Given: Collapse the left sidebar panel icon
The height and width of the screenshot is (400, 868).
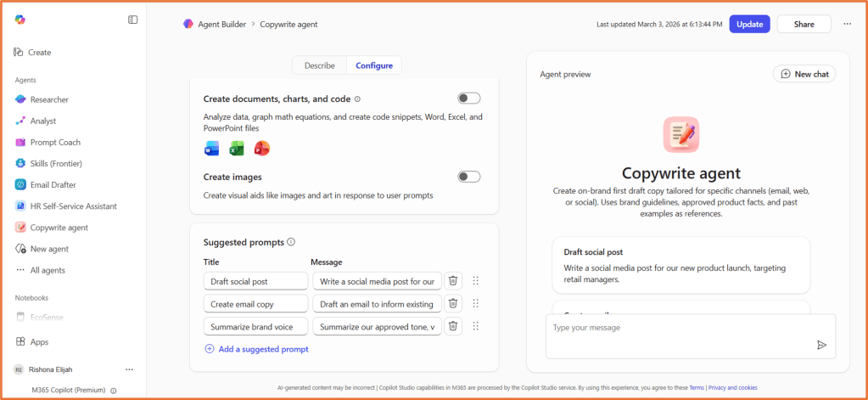Looking at the screenshot, I should pyautogui.click(x=132, y=20).
